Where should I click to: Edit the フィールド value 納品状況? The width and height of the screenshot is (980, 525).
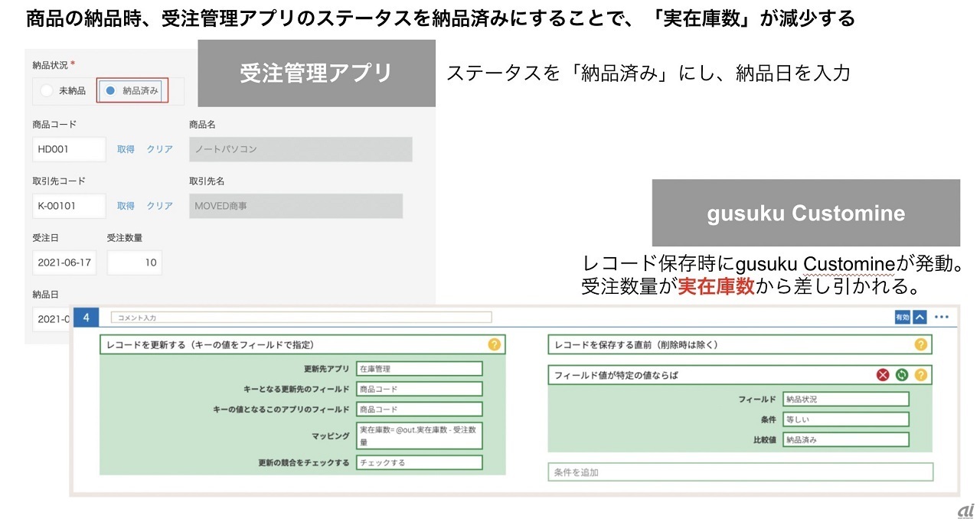tap(845, 399)
